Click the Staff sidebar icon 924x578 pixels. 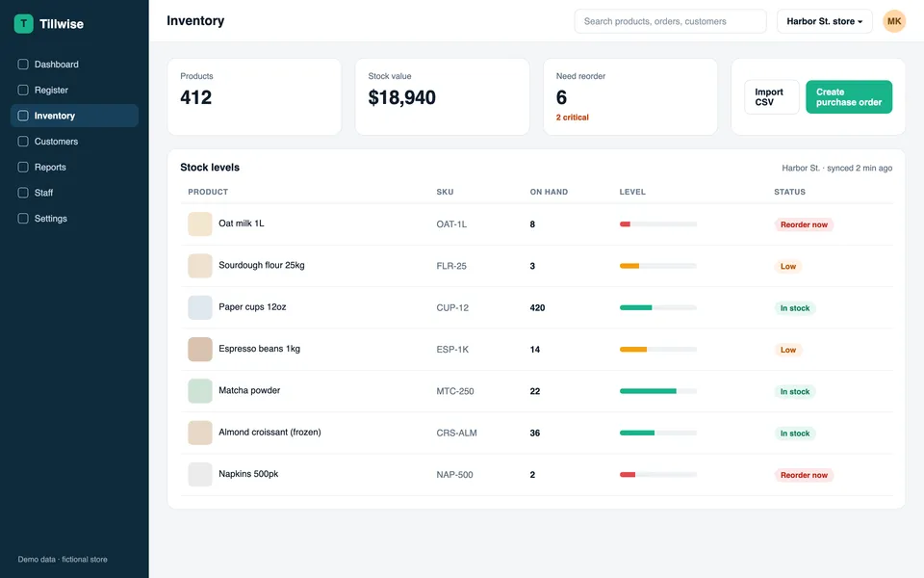pos(23,193)
